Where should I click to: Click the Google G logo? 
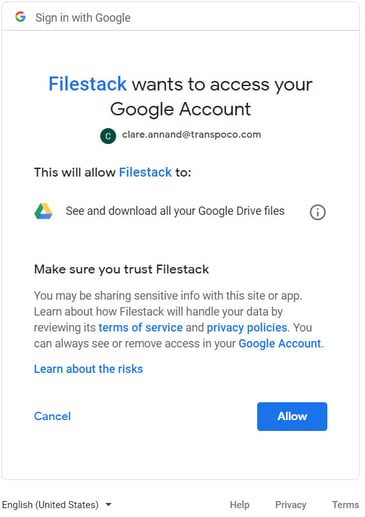20,16
